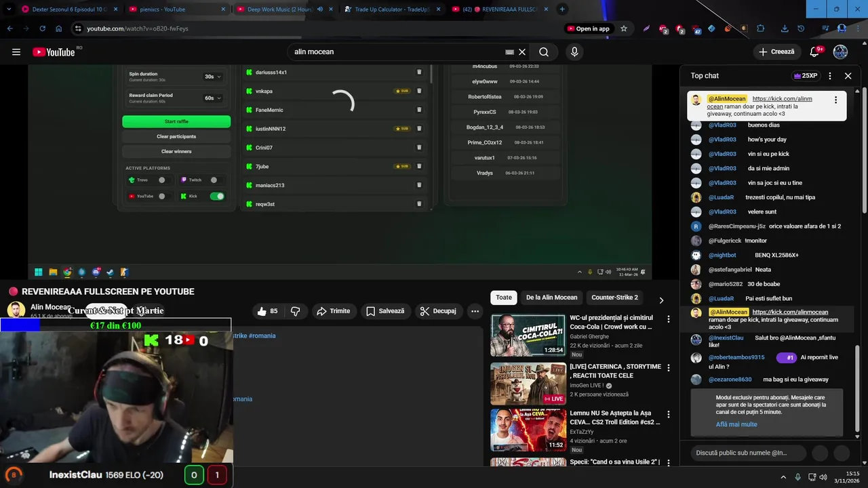
Task: Open site info icon in address bar
Action: [78, 28]
